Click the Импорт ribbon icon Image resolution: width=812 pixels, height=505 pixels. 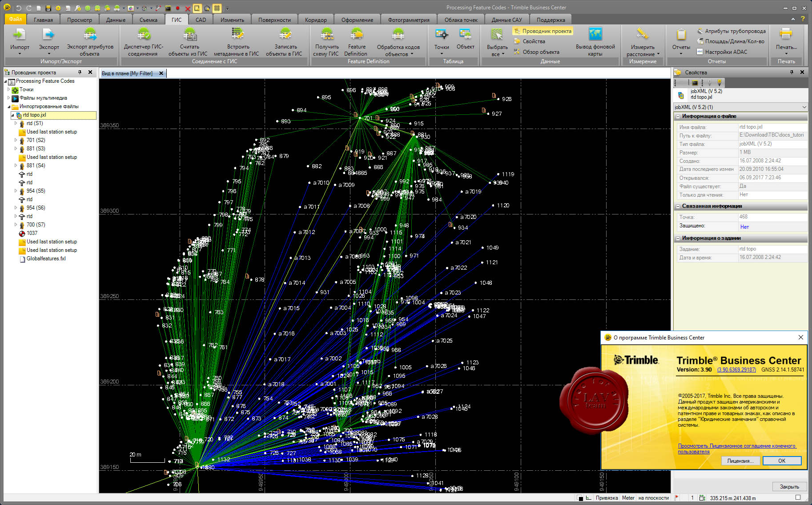[x=20, y=34]
